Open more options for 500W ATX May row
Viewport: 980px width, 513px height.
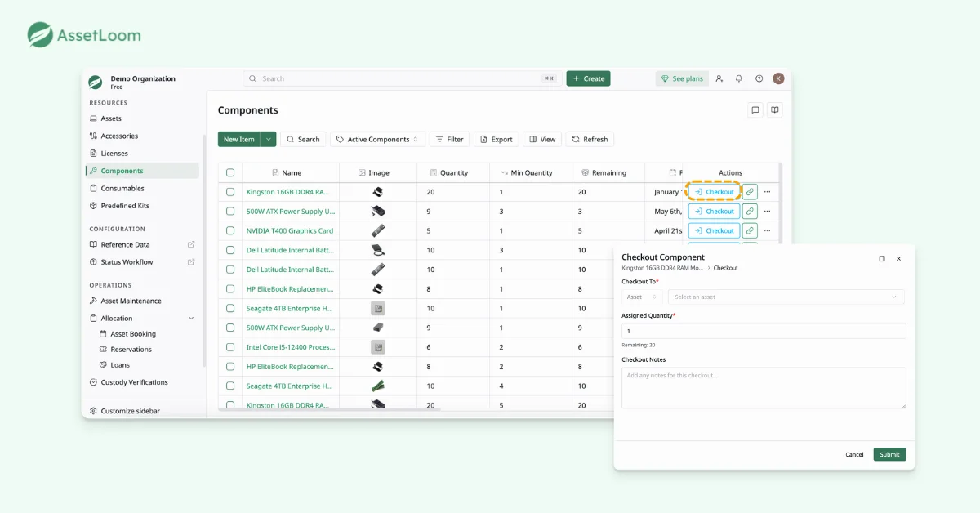[x=767, y=211]
